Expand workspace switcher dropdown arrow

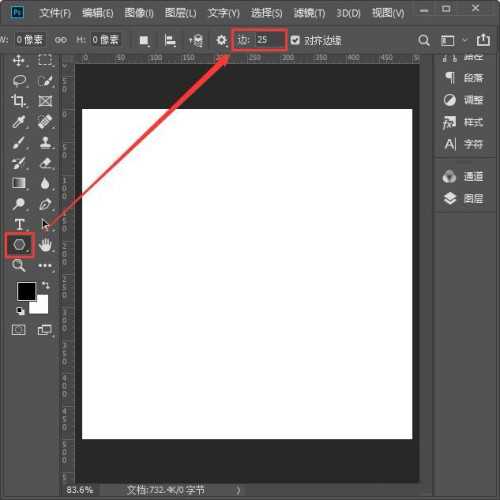pyautogui.click(x=465, y=40)
